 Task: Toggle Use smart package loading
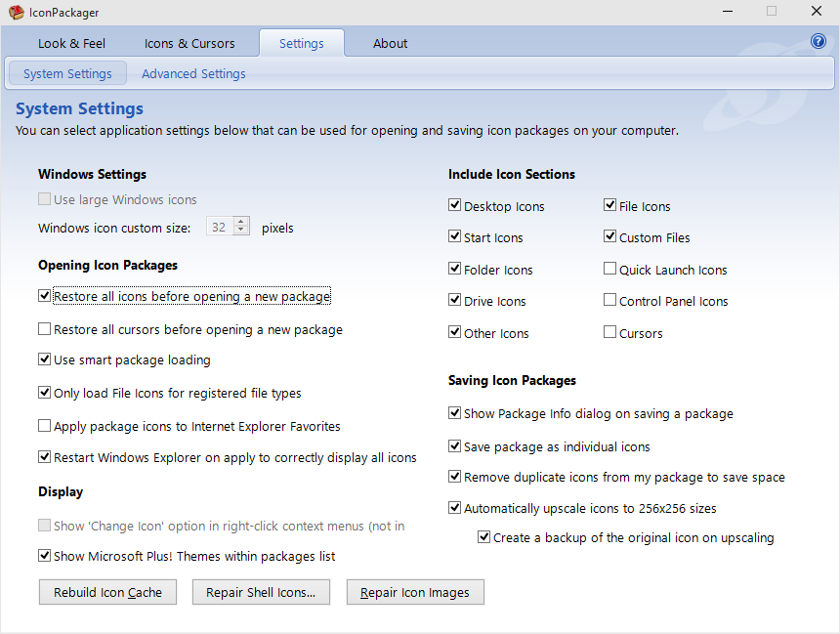pyautogui.click(x=45, y=359)
